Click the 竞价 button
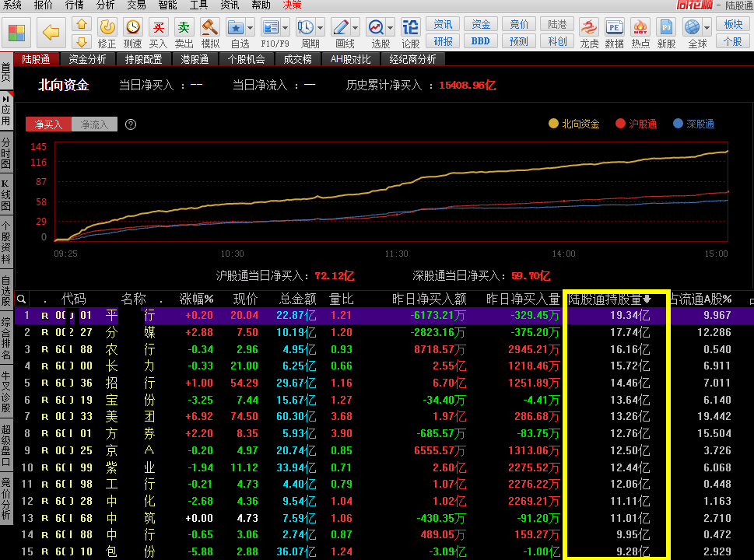 pyautogui.click(x=519, y=25)
